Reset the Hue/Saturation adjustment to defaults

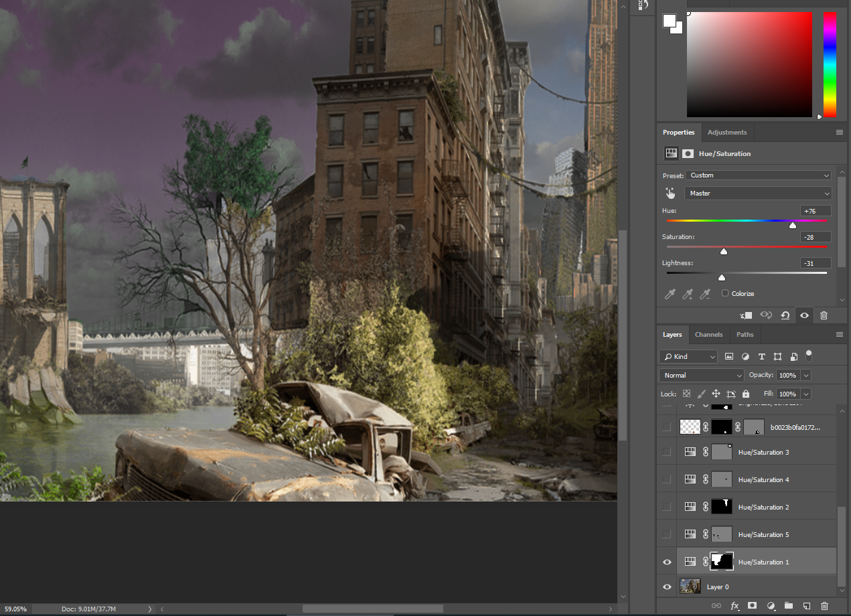coord(785,315)
